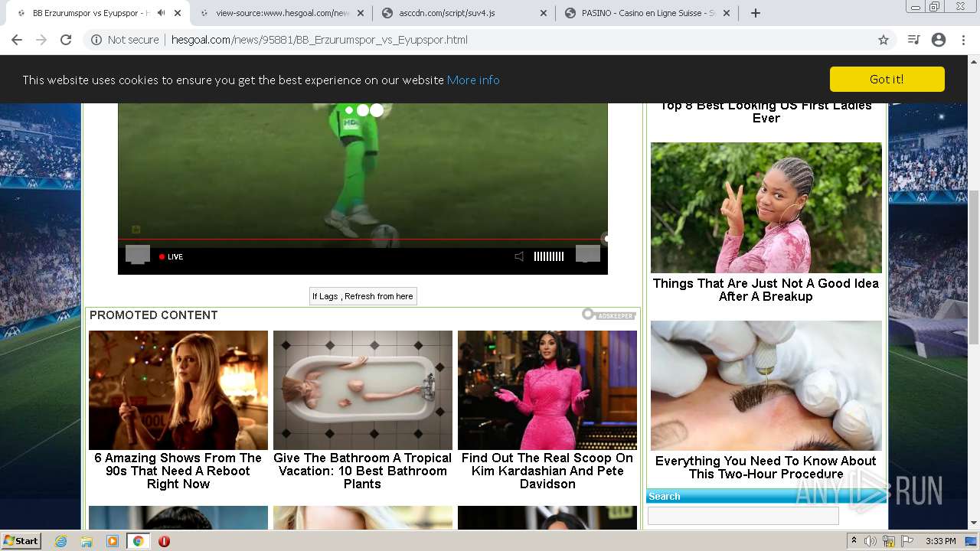Screen dimensions: 980x551
Task: Close the view-source hesgoal tab
Action: (361, 13)
